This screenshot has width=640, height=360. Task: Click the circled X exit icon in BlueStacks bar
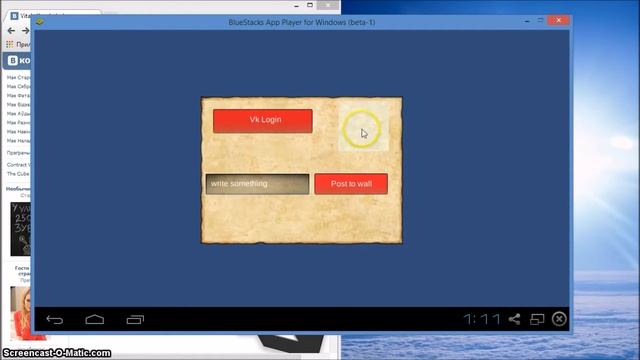point(559,319)
